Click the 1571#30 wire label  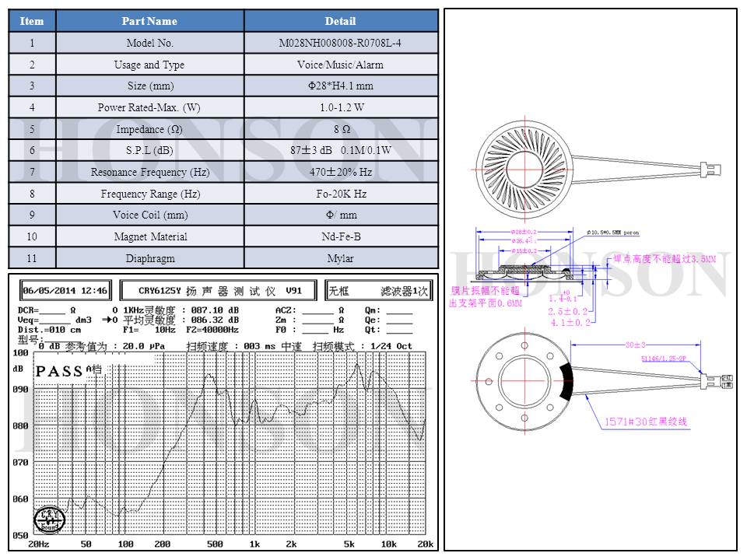coord(647,422)
